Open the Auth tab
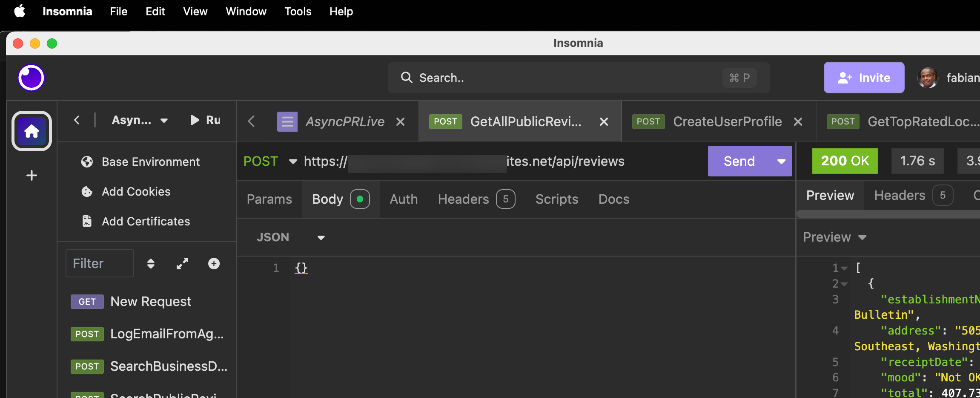This screenshot has width=980, height=398. coord(404,199)
